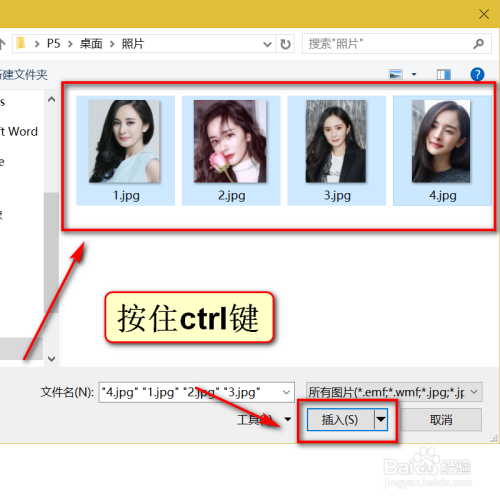Select 桌面 in the breadcrumb path
Viewport: 500px width, 500px height.
pos(91,44)
